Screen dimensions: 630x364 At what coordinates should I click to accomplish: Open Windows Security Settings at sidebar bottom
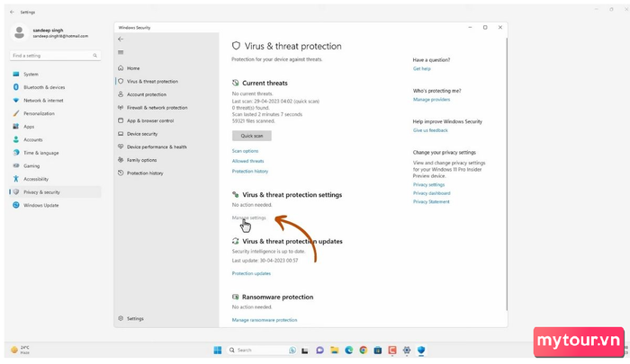pos(135,318)
